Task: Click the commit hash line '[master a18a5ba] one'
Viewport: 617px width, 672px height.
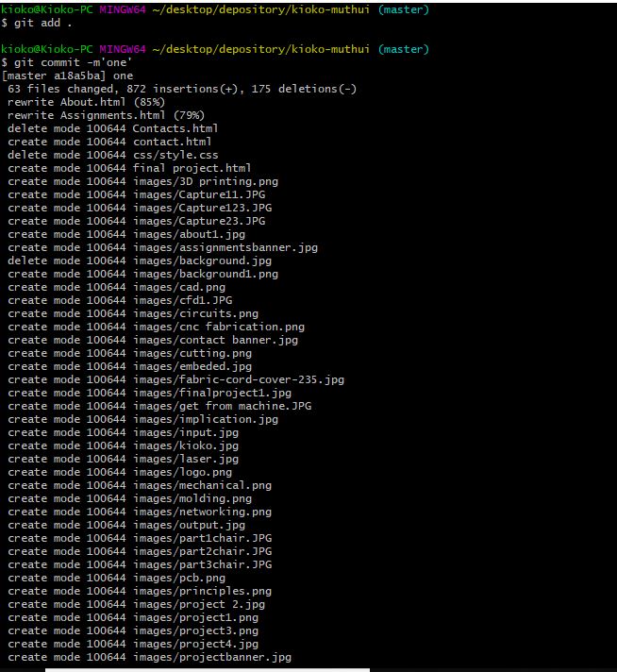Action: (68, 76)
